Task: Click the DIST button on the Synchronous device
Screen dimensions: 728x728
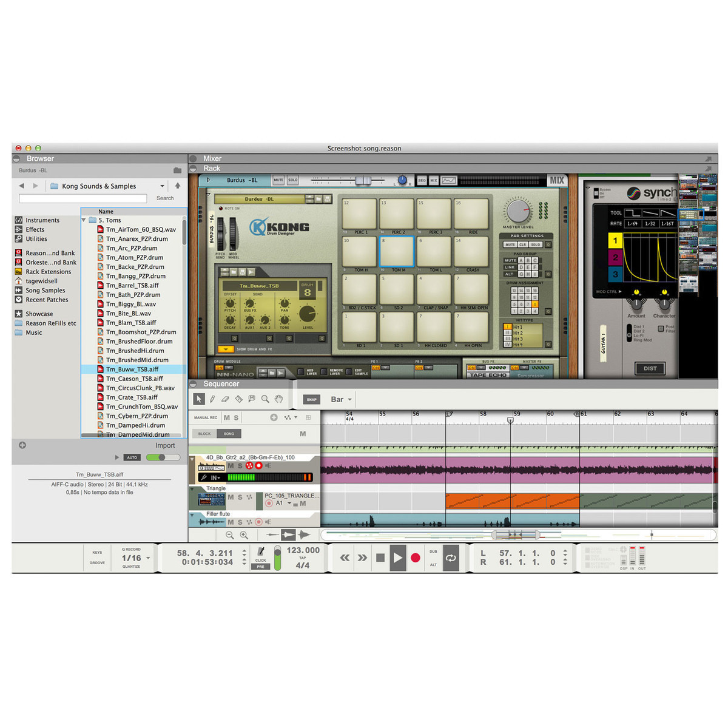Action: click(650, 368)
